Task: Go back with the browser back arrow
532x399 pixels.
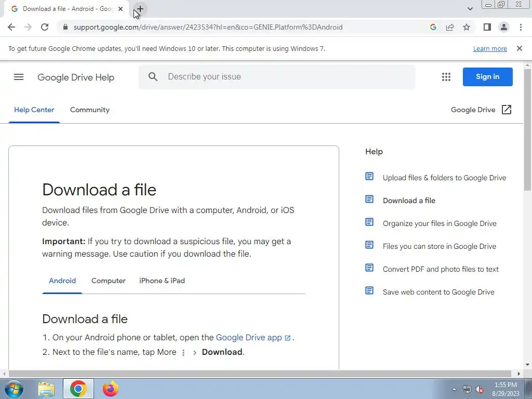Action: click(x=11, y=27)
